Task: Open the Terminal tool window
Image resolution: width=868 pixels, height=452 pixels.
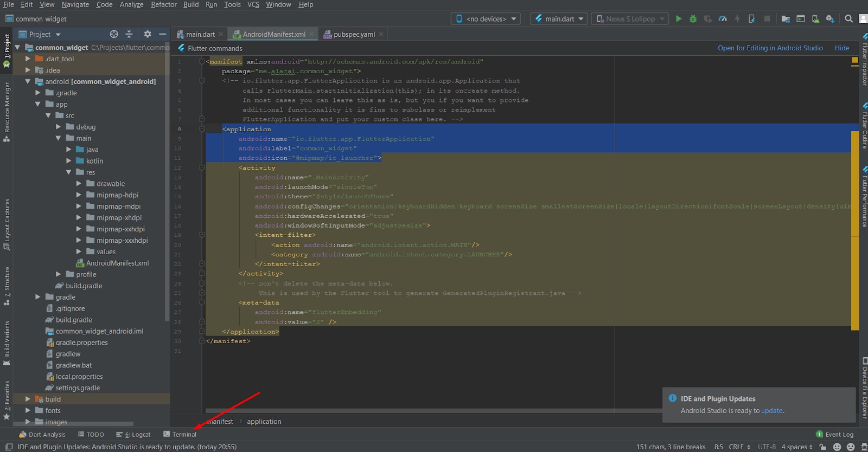Action: pyautogui.click(x=180, y=435)
